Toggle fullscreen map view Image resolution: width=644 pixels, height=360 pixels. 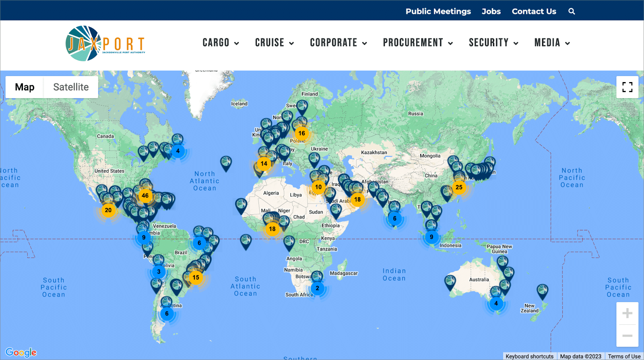627,87
